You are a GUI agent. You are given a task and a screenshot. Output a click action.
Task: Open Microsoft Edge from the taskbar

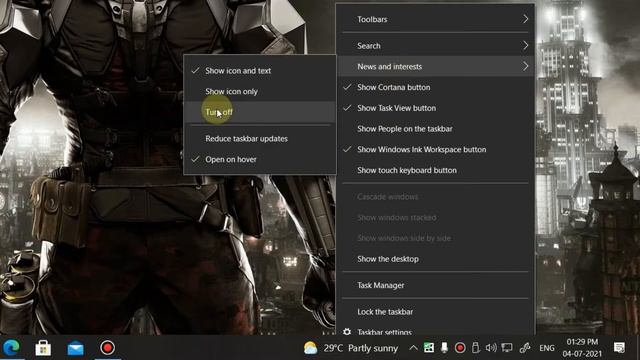(x=12, y=348)
